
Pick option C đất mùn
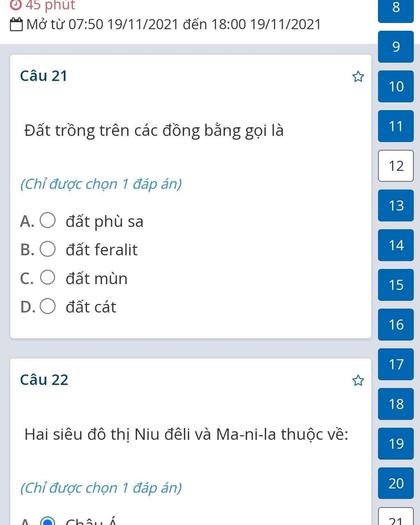tap(48, 277)
